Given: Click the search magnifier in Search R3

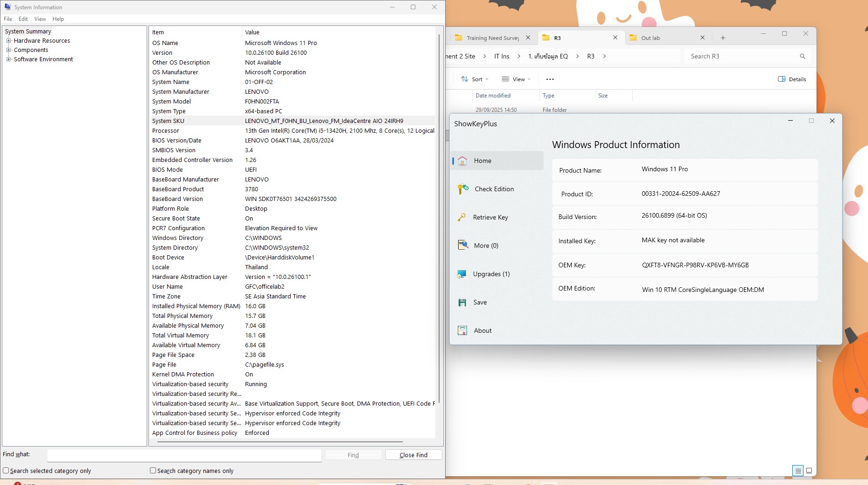Looking at the screenshot, I should click(802, 56).
